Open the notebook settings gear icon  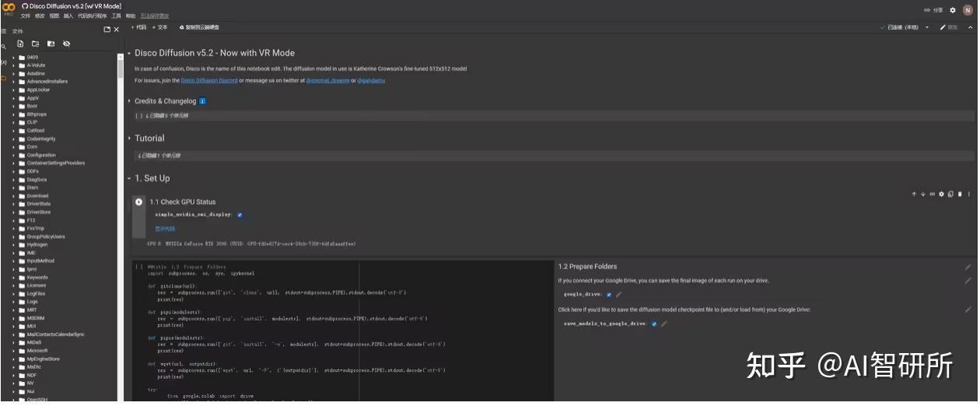pyautogui.click(x=953, y=10)
